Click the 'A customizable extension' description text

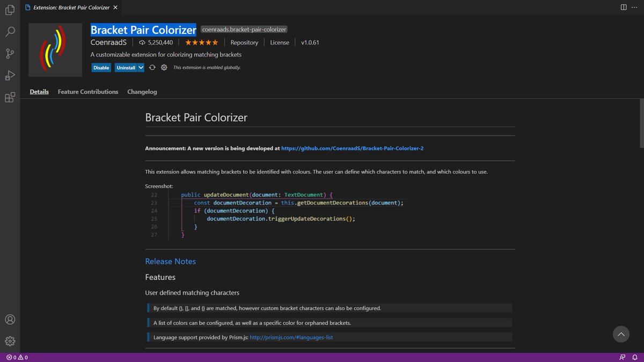coord(166,55)
